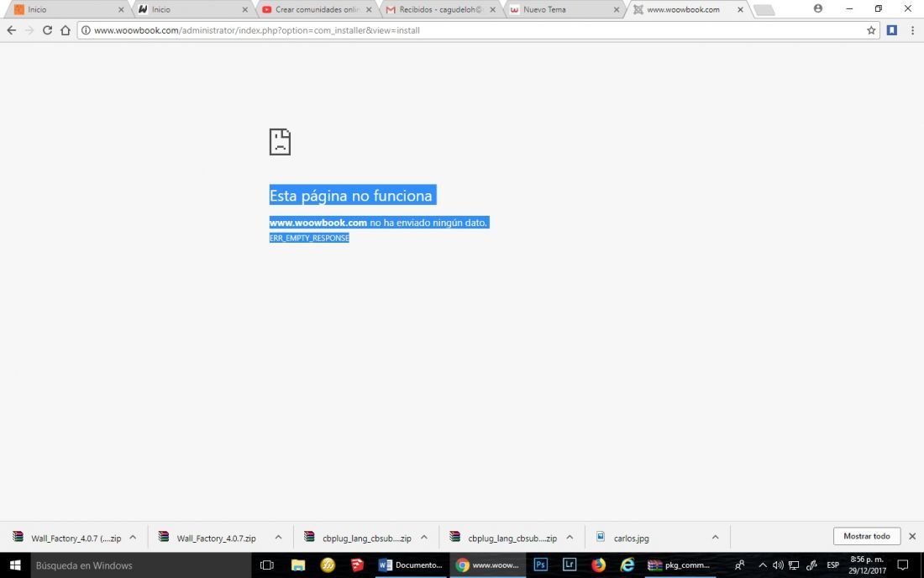Open File Explorer from taskbar

[x=298, y=565]
